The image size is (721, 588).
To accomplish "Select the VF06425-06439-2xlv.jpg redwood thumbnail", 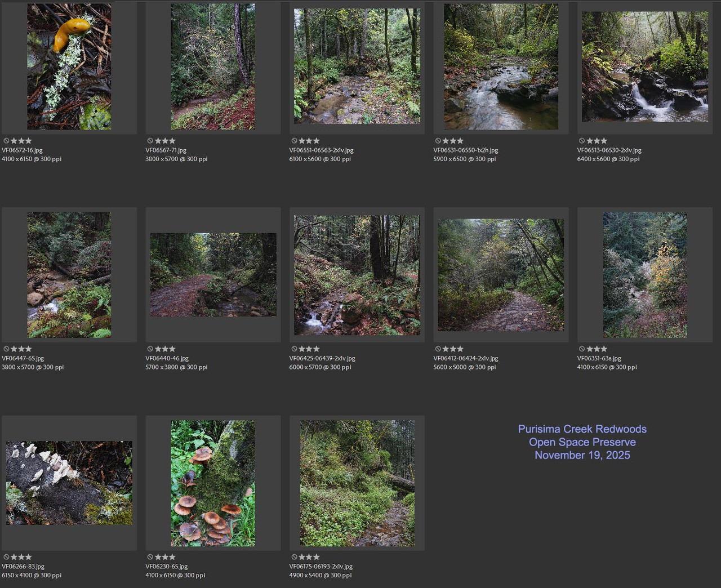I will pos(357,275).
